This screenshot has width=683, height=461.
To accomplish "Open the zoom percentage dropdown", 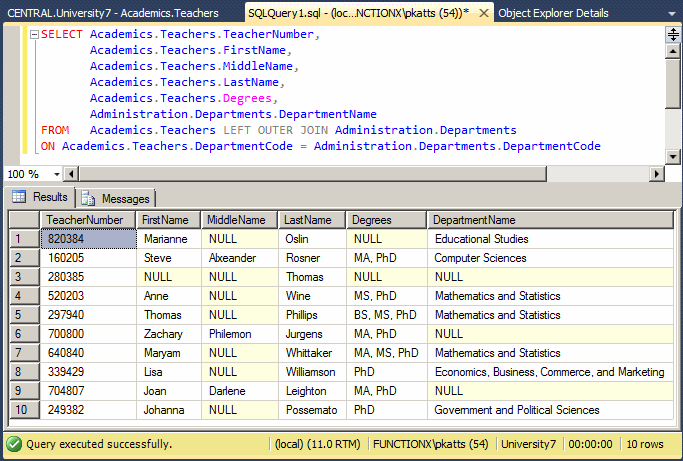I will [57, 174].
